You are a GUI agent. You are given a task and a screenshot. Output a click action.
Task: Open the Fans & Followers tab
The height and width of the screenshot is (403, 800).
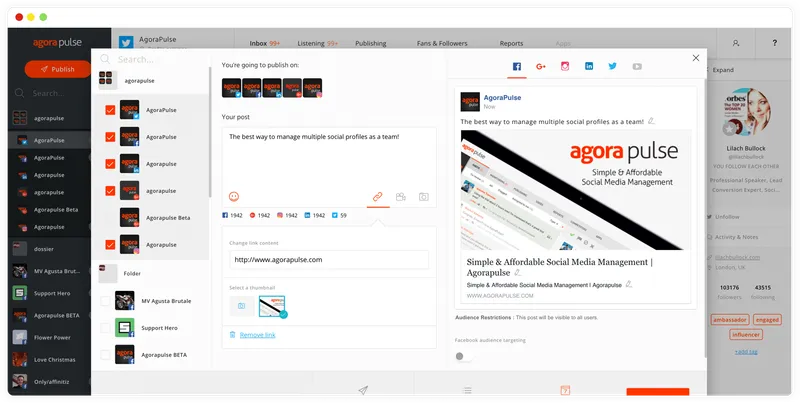pyautogui.click(x=442, y=43)
